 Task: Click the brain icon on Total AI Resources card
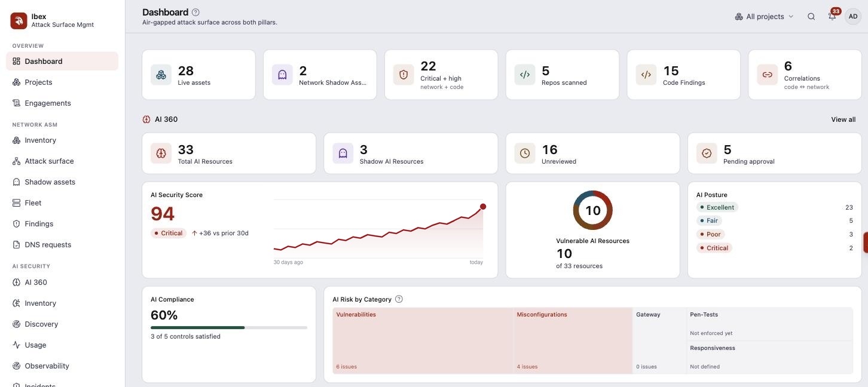click(161, 153)
